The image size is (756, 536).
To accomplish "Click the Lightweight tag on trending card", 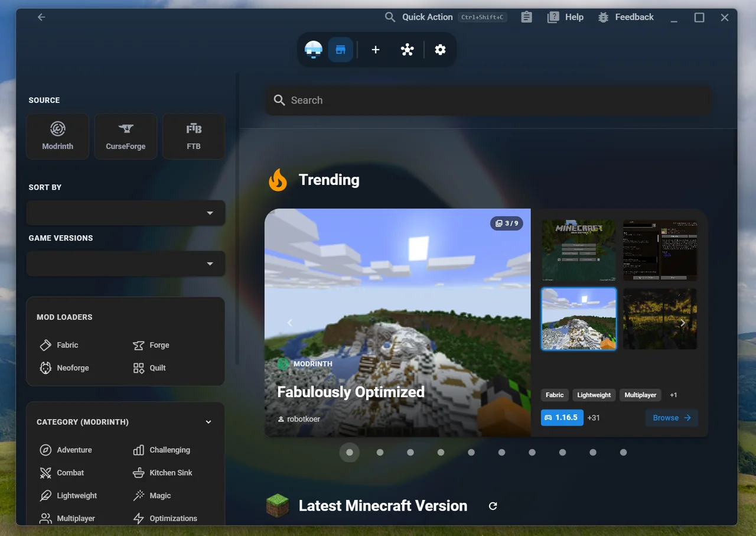I will [594, 395].
